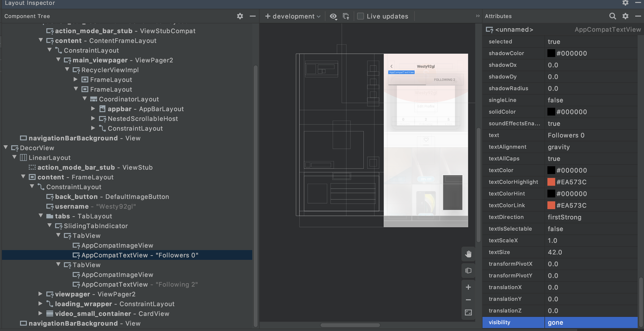The width and height of the screenshot is (644, 331).
Task: Click the textColorHighlight #EA573C swatch
Action: 551,182
